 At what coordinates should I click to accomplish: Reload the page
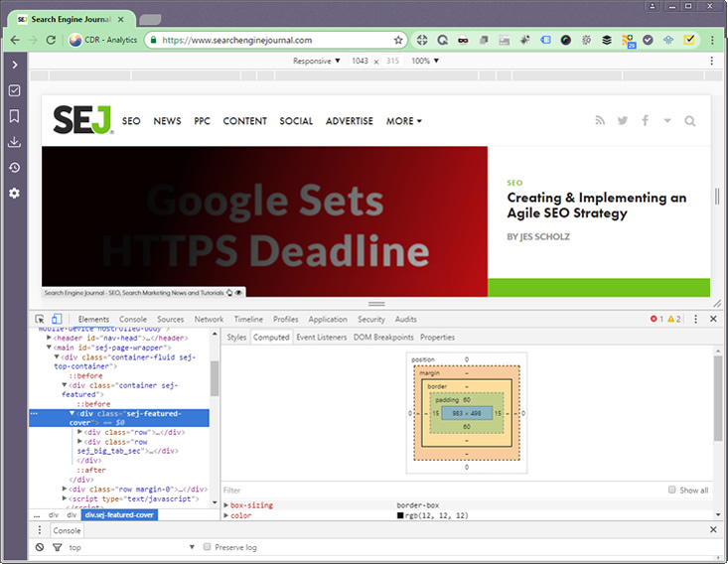pyautogui.click(x=51, y=40)
